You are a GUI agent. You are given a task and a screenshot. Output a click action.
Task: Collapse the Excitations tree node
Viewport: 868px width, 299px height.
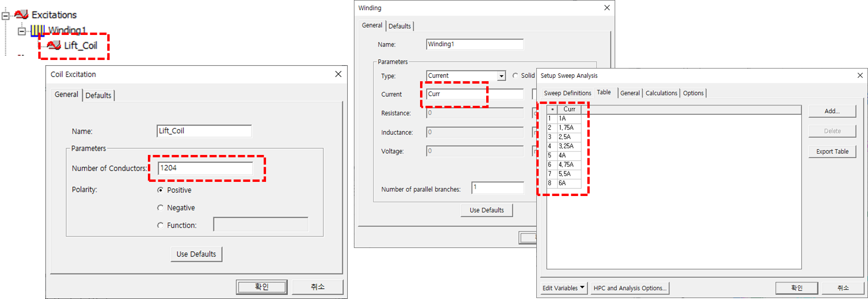tap(6, 16)
